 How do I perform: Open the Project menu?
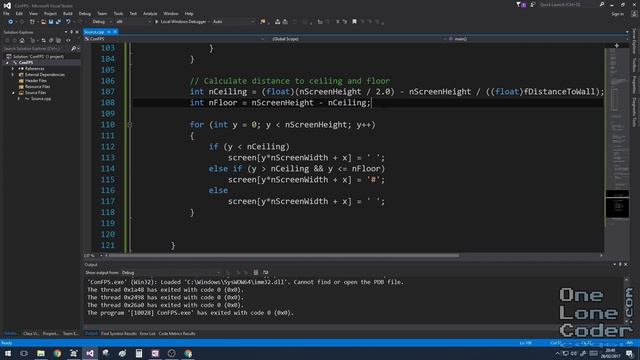pyautogui.click(x=50, y=13)
